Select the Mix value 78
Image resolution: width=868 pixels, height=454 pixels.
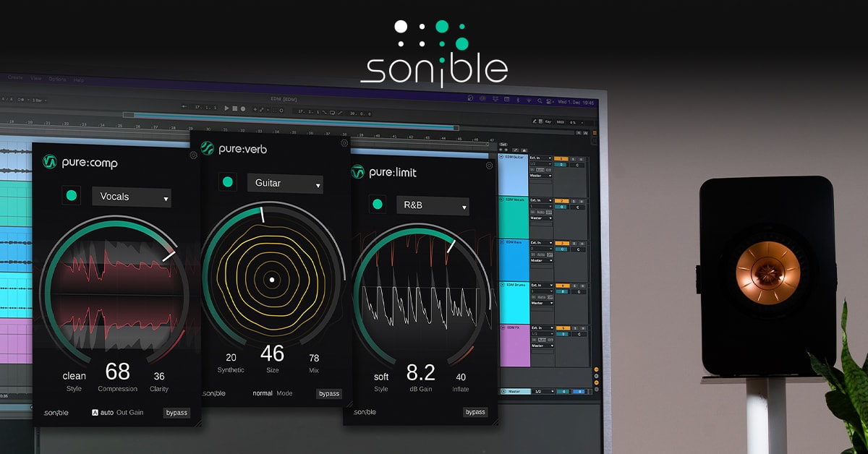314,358
